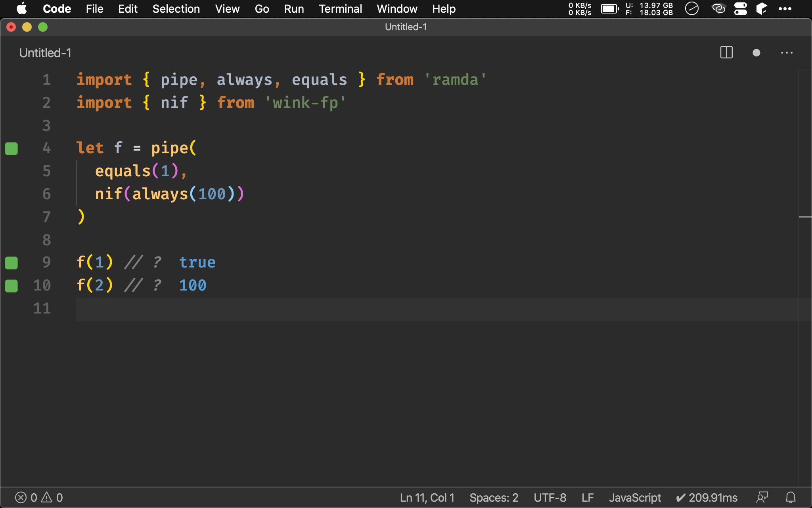
Task: Open the Control Center toggles icon
Action: (740, 9)
